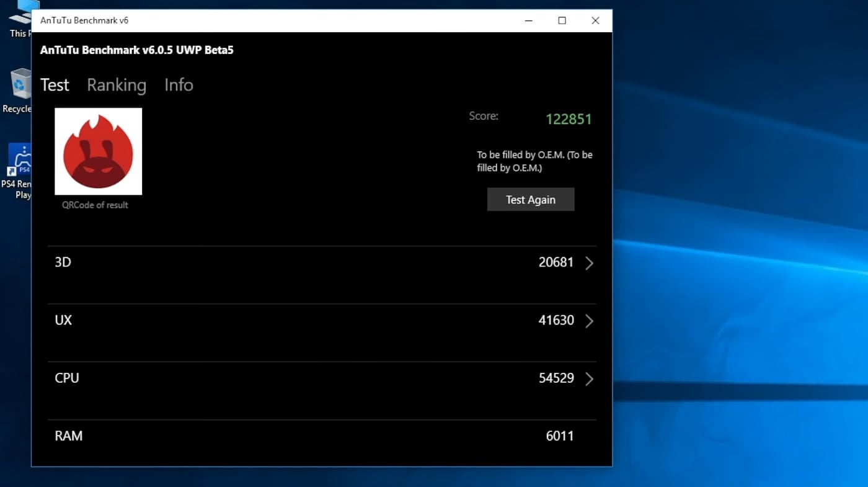Click the green score value 122851

[569, 118]
